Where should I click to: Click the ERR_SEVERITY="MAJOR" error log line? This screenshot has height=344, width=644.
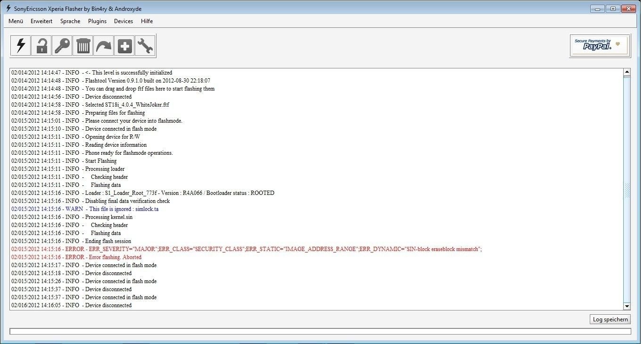point(247,249)
